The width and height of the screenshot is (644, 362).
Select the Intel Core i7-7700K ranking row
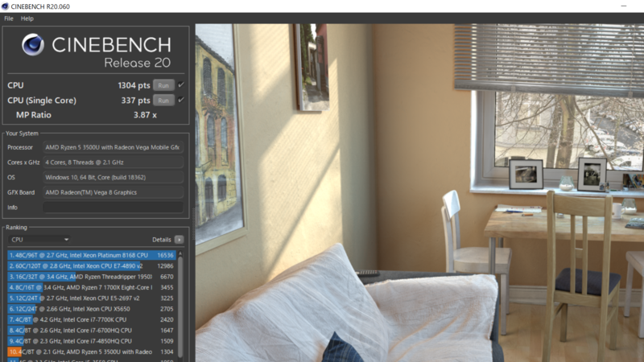click(x=92, y=319)
